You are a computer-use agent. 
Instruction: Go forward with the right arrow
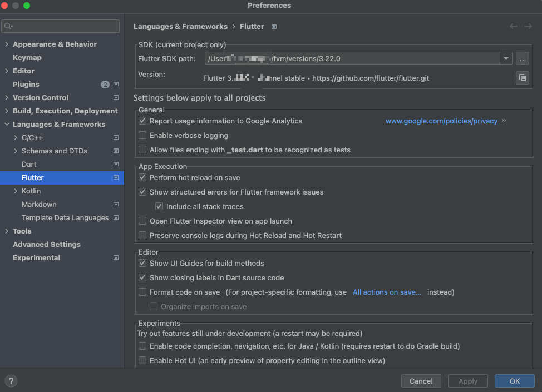(528, 26)
